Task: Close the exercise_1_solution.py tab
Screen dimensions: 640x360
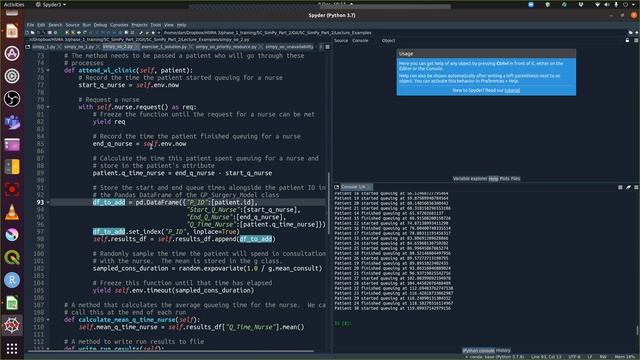Action: pyautogui.click(x=191, y=47)
